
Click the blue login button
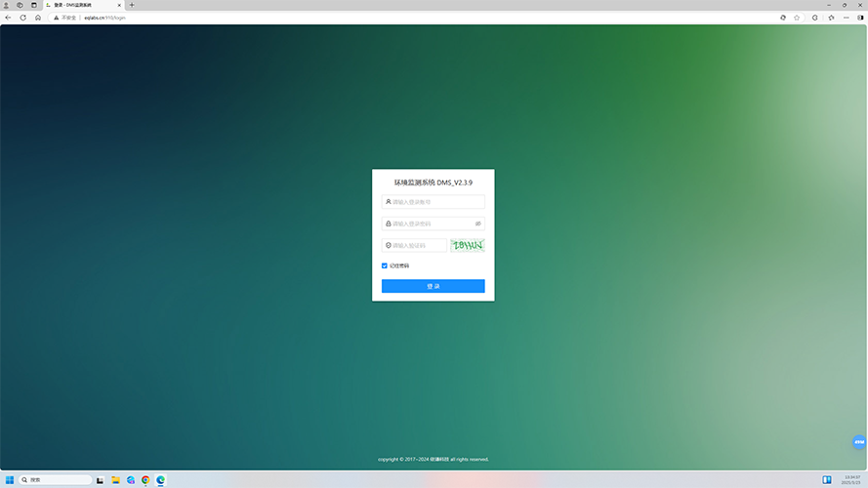tap(433, 286)
